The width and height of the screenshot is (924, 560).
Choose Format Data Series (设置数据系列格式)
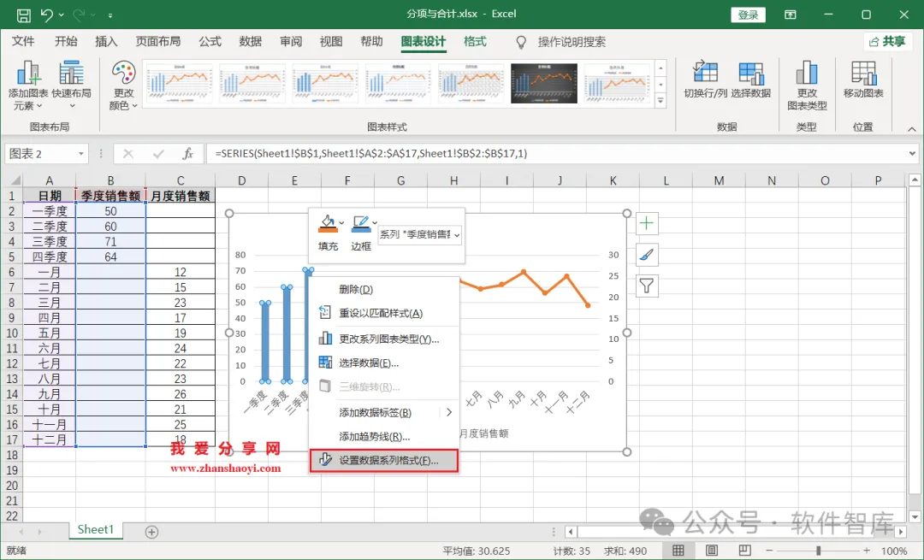(383, 461)
